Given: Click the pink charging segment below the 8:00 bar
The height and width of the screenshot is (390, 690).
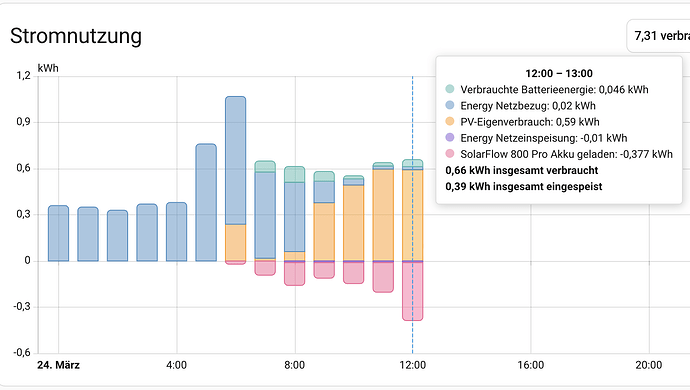Looking at the screenshot, I should [294, 274].
